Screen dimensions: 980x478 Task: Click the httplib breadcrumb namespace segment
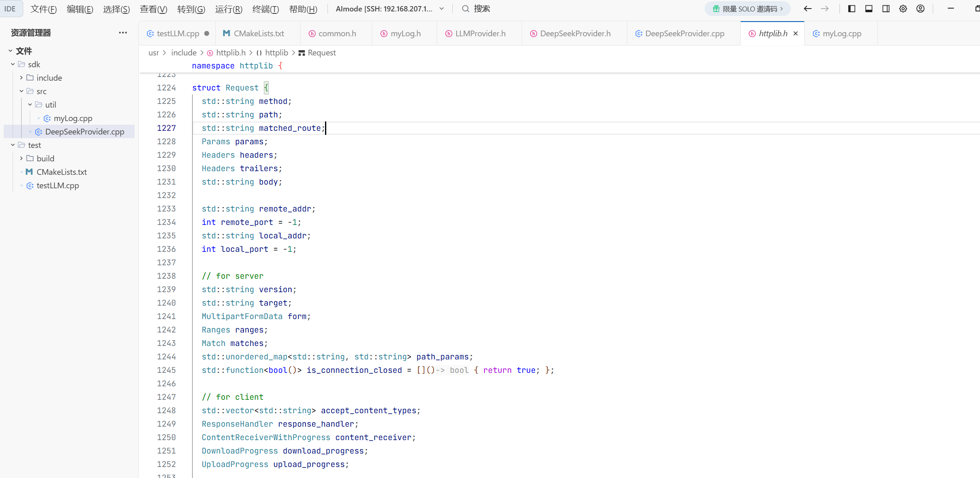point(276,53)
